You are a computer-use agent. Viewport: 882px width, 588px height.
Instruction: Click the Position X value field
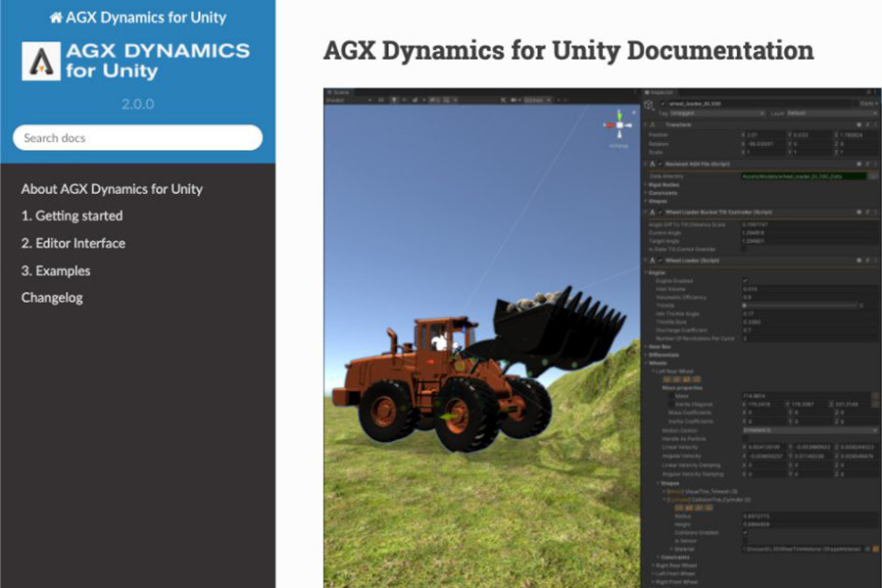[x=766, y=135]
